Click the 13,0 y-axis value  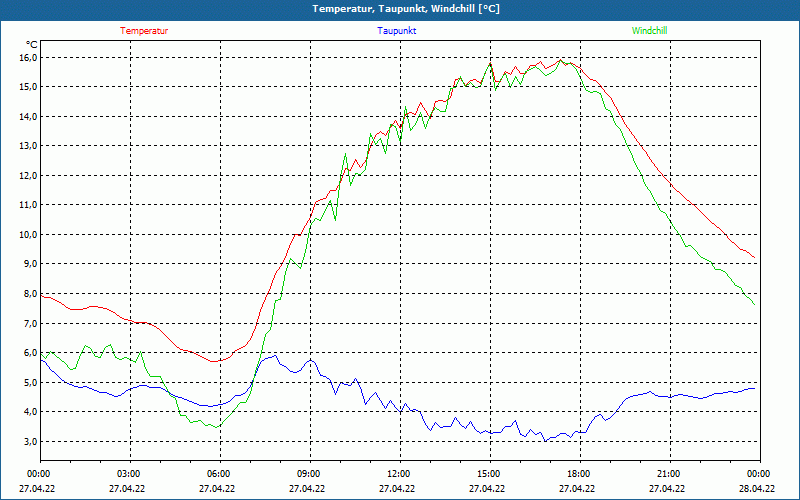click(28, 146)
